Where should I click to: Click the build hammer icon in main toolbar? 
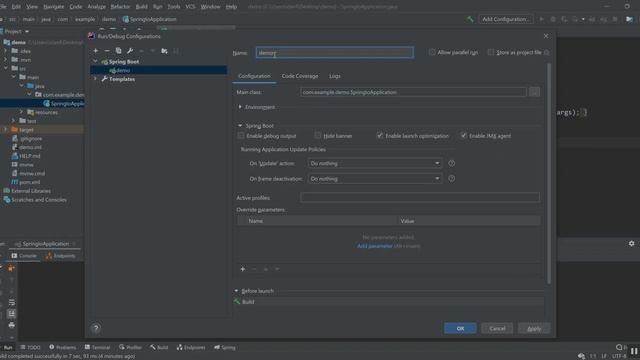pos(470,19)
